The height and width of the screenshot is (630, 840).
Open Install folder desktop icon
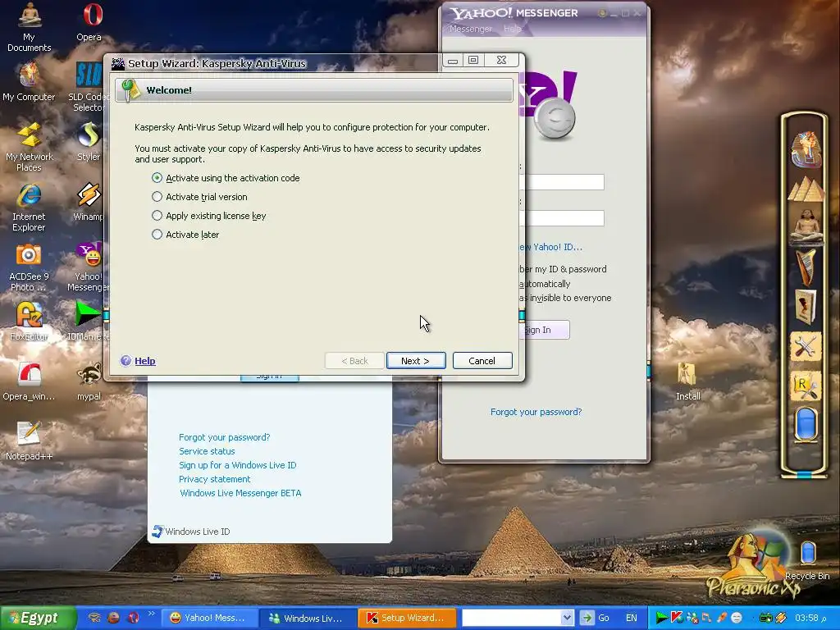[688, 381]
